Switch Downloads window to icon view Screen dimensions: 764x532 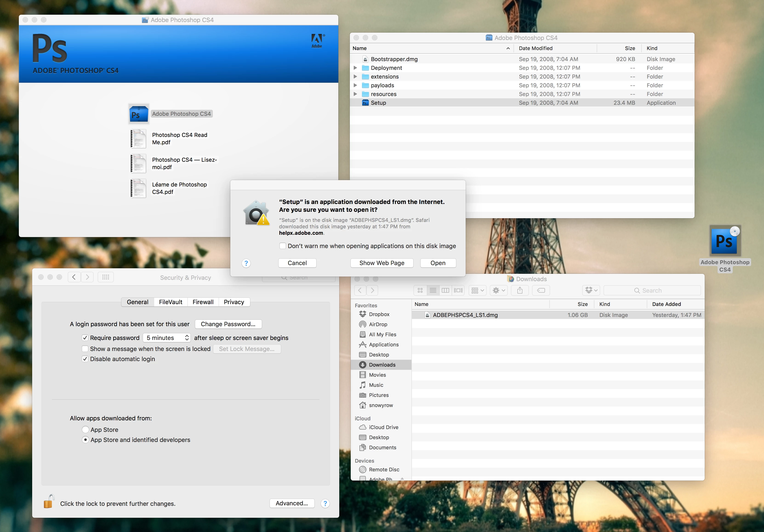coord(420,290)
